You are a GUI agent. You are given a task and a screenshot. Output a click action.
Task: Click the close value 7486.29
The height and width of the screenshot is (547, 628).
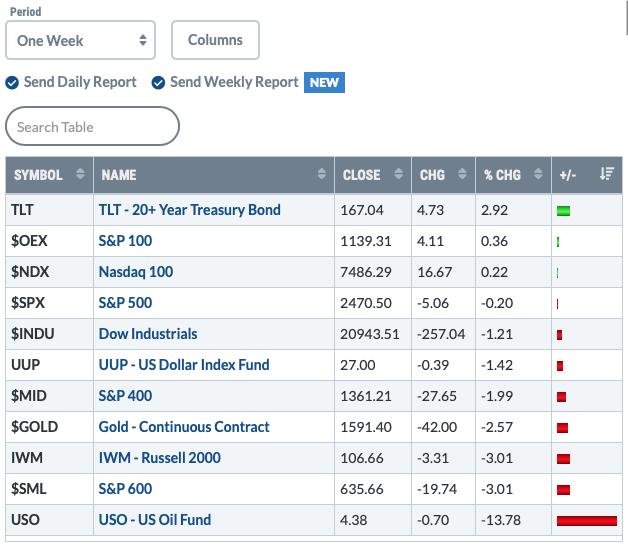tap(366, 272)
